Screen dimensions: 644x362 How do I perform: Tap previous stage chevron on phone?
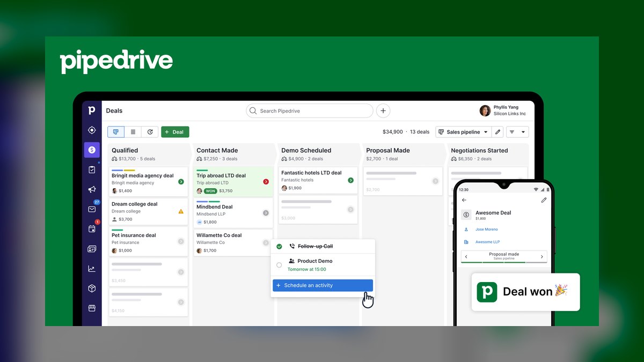(x=466, y=257)
